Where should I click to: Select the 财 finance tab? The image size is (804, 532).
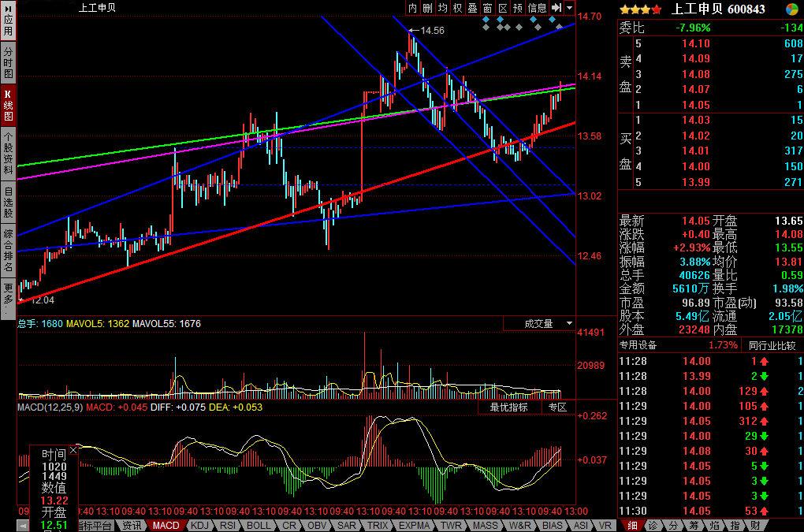click(755, 526)
